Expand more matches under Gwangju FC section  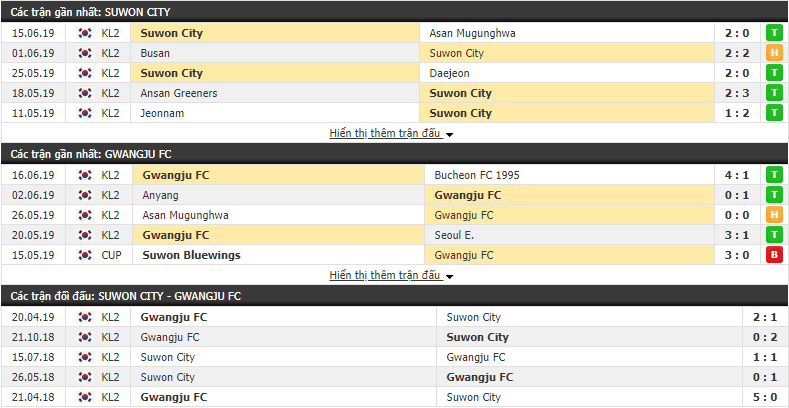pyautogui.click(x=386, y=276)
